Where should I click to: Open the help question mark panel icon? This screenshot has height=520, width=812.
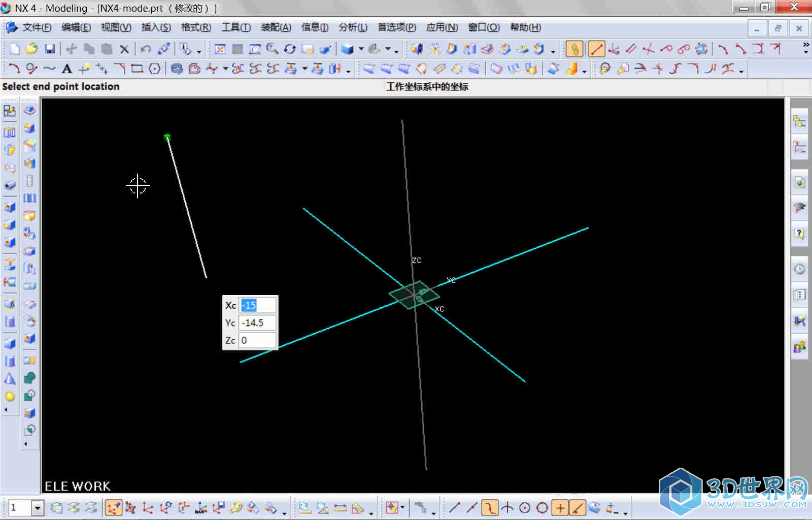[799, 234]
